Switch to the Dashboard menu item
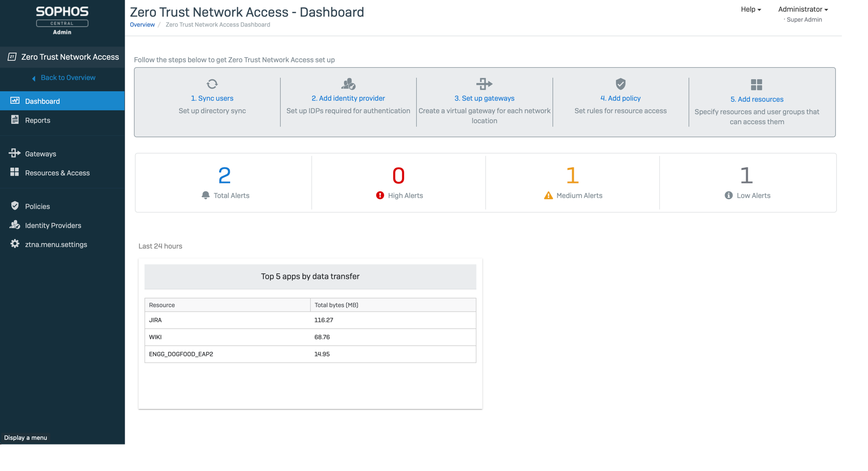Viewport: 868px width, 471px height. pyautogui.click(x=42, y=101)
